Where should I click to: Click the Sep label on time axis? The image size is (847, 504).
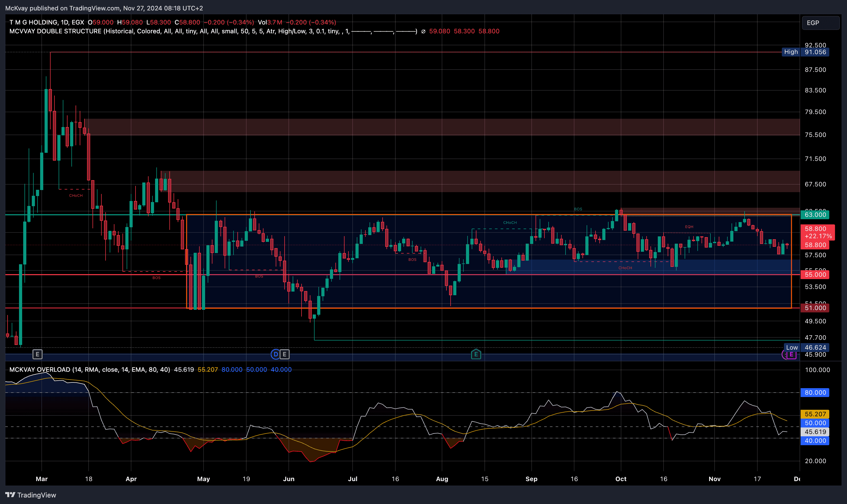click(x=531, y=479)
